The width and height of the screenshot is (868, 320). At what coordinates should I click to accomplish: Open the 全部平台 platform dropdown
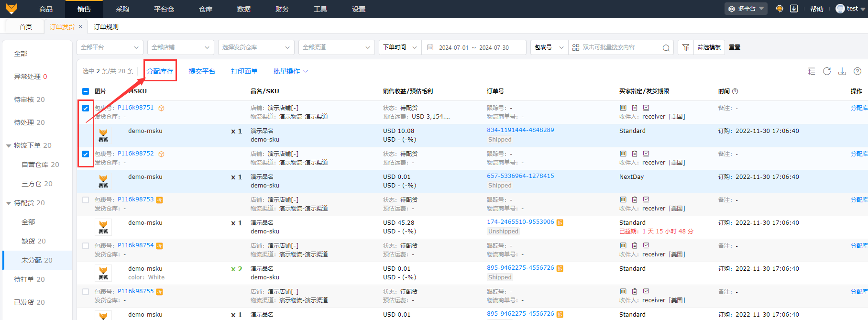click(x=110, y=47)
